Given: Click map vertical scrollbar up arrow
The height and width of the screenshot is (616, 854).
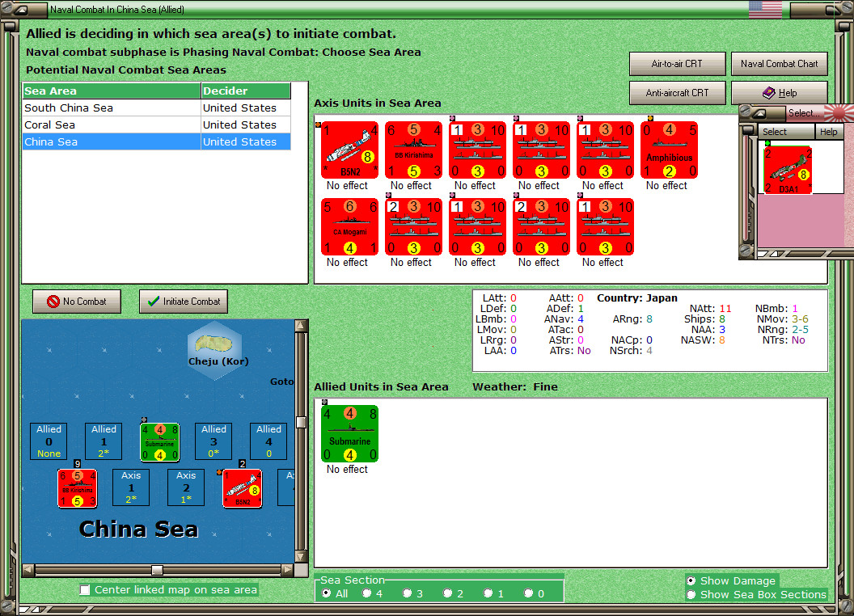Looking at the screenshot, I should 301,327.
